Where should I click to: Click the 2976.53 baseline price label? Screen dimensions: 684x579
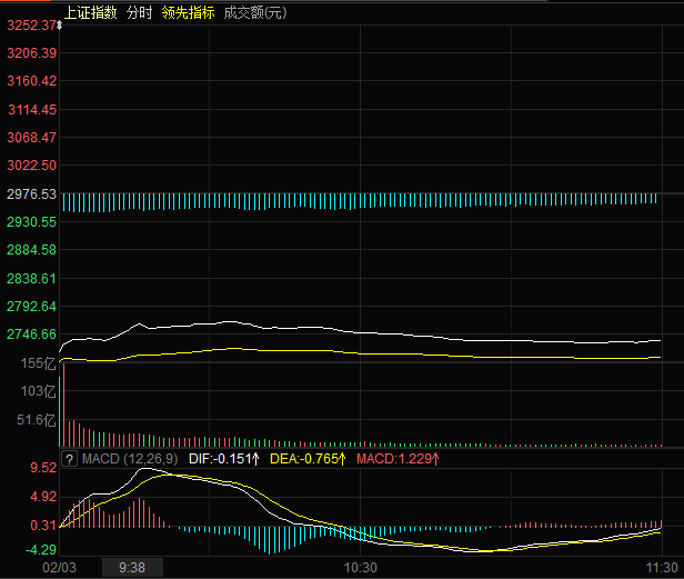point(31,193)
